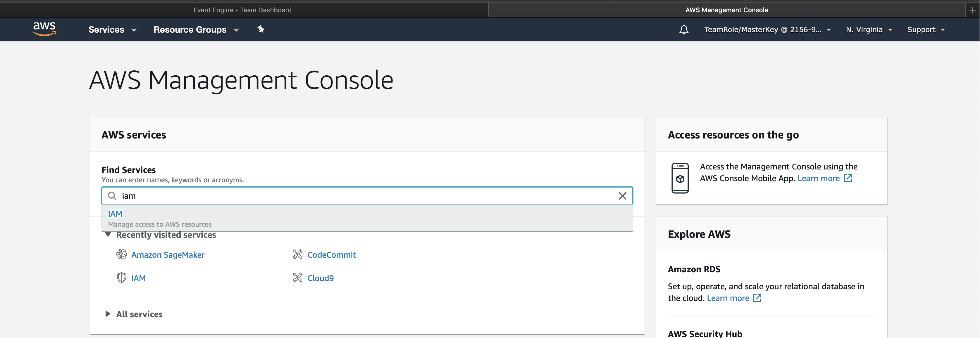Click the CodeCommit tools icon

(297, 254)
